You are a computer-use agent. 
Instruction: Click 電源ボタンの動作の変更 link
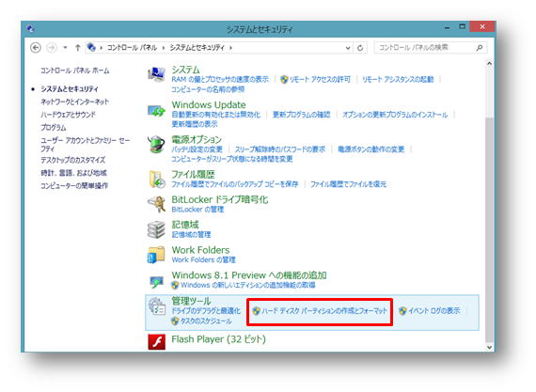tap(370, 149)
